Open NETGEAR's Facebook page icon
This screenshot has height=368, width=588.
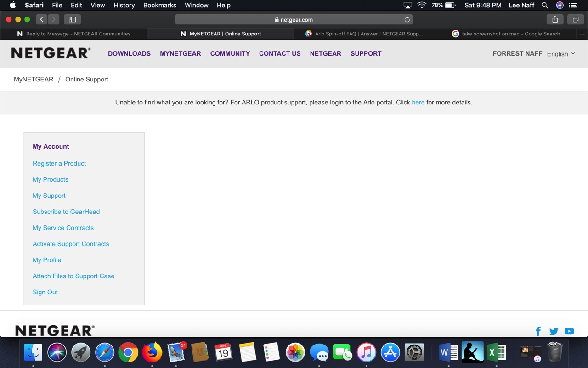[x=538, y=331]
